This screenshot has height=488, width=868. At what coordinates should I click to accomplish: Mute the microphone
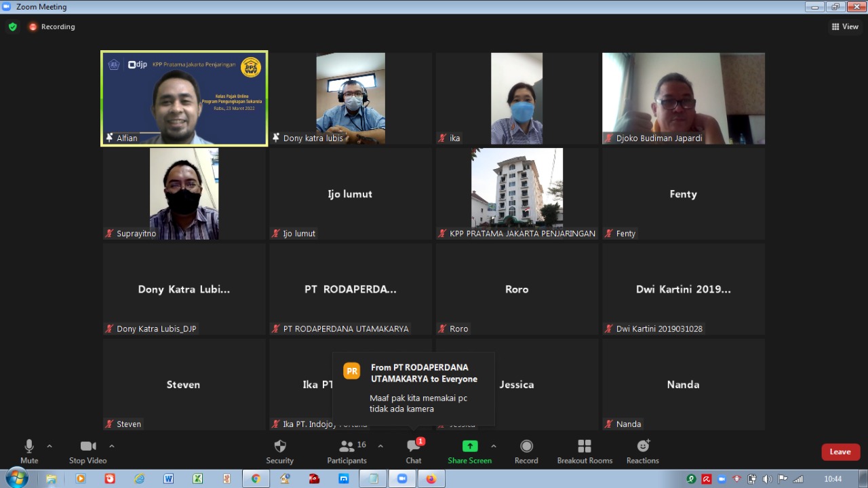[29, 450]
